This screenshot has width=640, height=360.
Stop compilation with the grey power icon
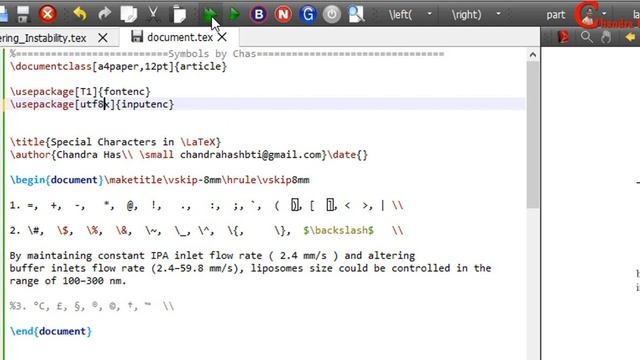(x=331, y=15)
